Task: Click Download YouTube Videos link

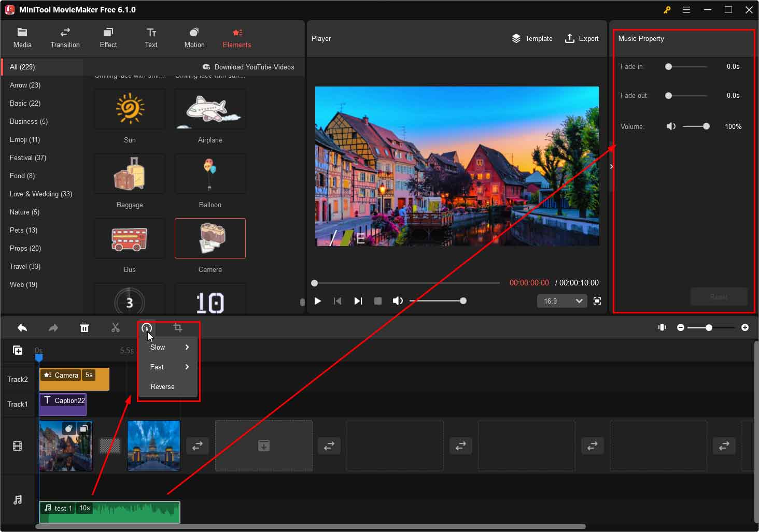Action: click(x=248, y=67)
